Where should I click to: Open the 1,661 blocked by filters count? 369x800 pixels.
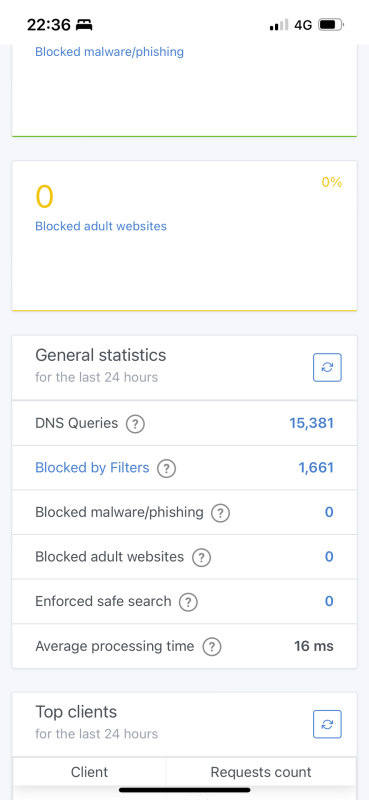pos(316,467)
